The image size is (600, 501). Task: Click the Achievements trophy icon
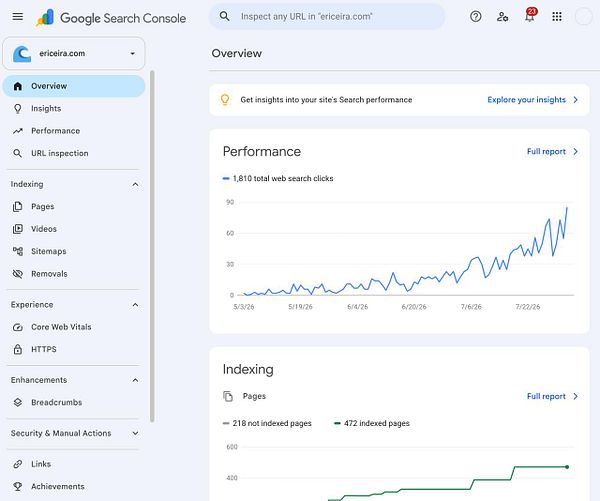18,486
